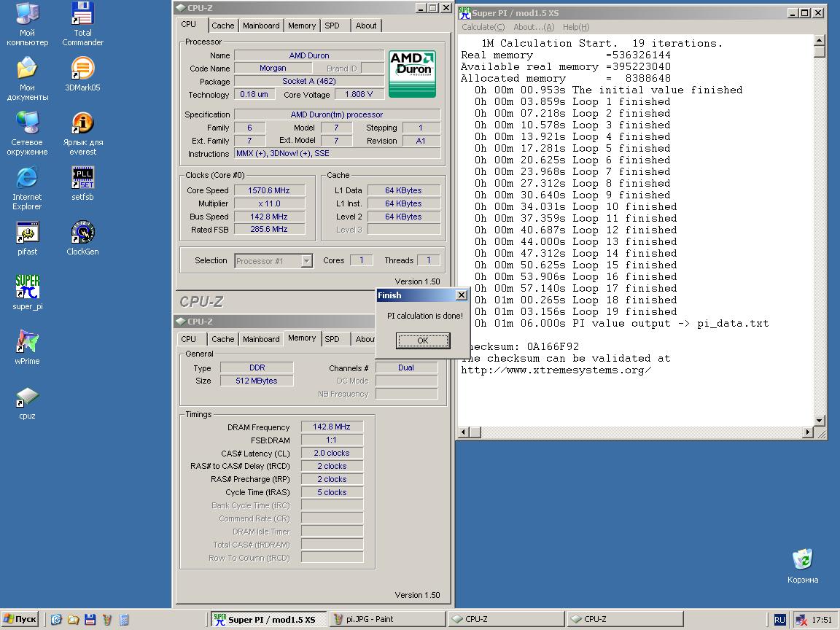The image size is (840, 630).
Task: Switch to SPD tab in bottom CPU-Z
Action: coord(332,339)
